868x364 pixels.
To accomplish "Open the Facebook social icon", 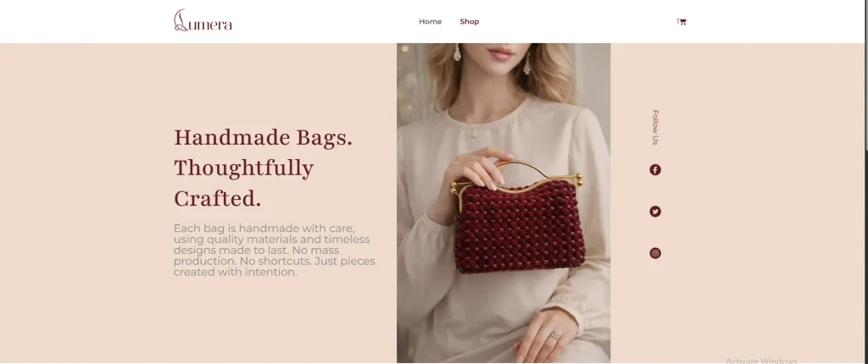I will [655, 170].
